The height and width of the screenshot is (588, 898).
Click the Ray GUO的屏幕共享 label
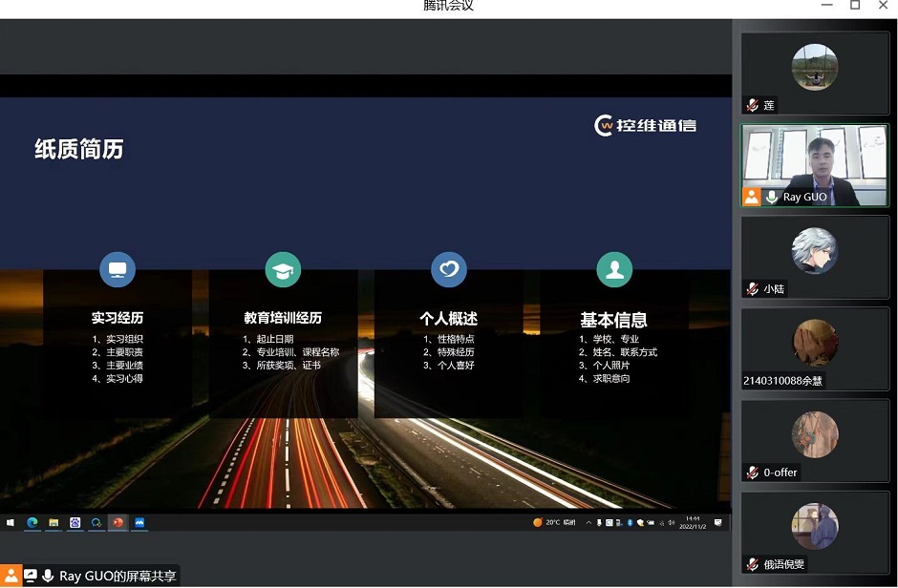[x=118, y=576]
